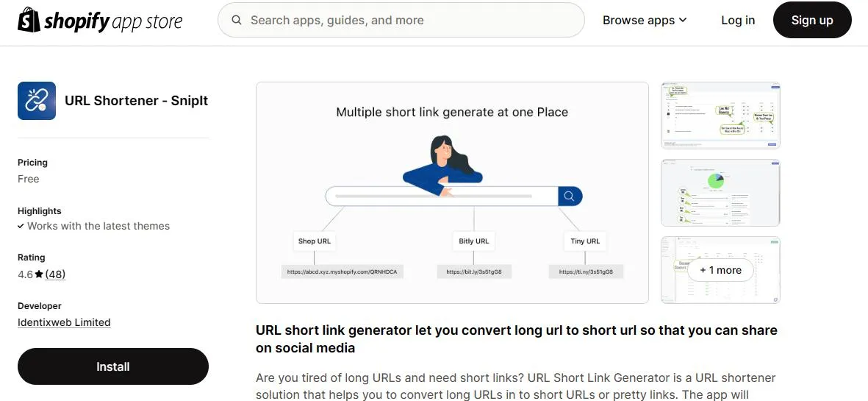Click the Shopify bag logo icon

[x=29, y=20]
